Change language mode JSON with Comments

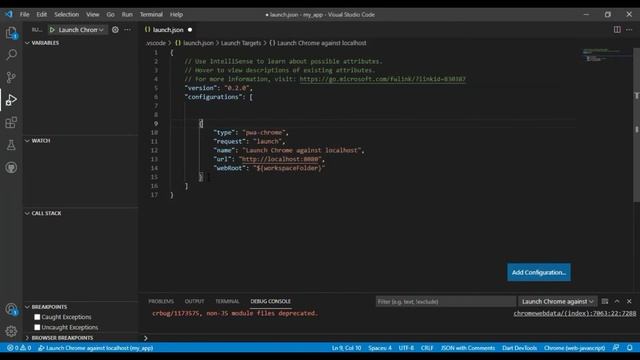(x=468, y=348)
